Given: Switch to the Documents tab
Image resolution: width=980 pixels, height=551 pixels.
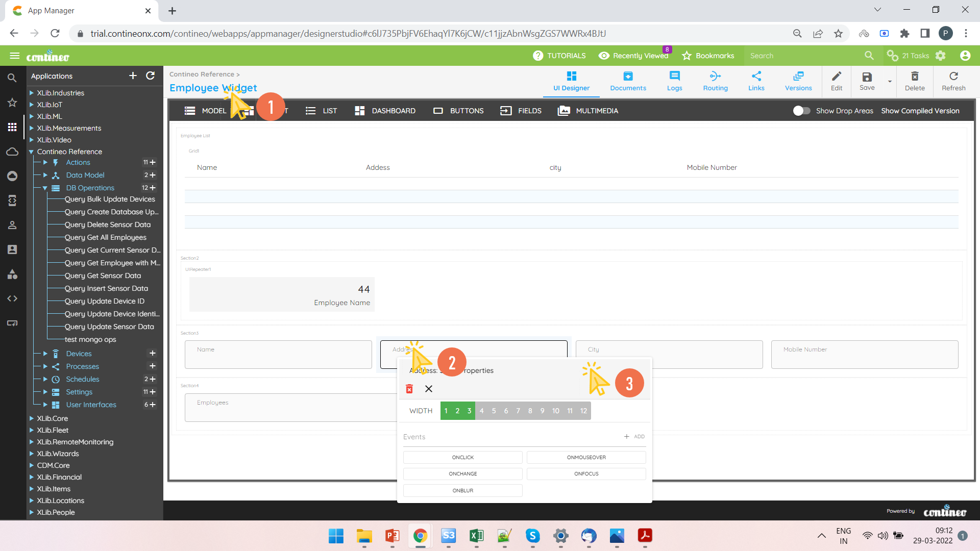Looking at the screenshot, I should pos(628,81).
